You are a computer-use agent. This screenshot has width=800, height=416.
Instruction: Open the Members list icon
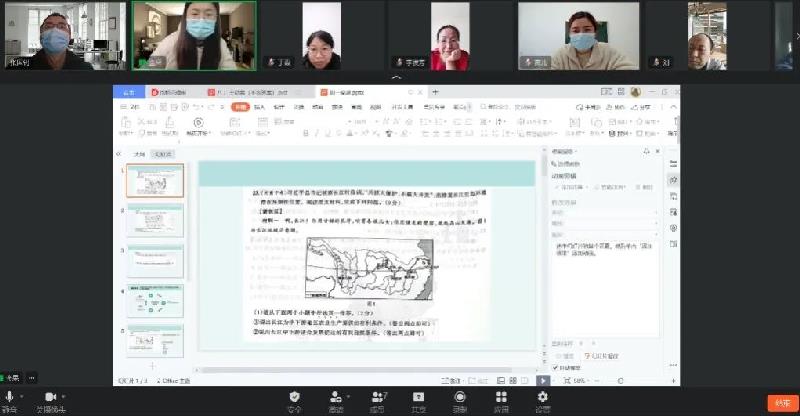(x=379, y=397)
